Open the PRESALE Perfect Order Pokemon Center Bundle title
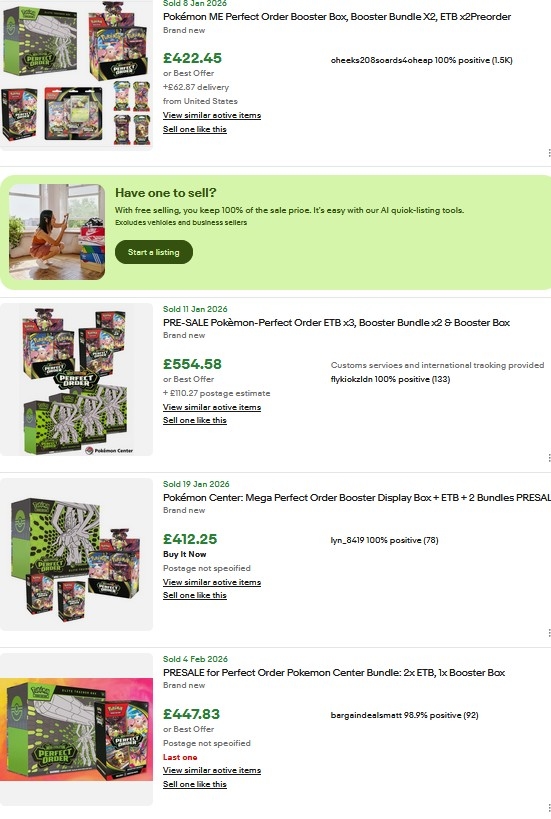 point(334,673)
